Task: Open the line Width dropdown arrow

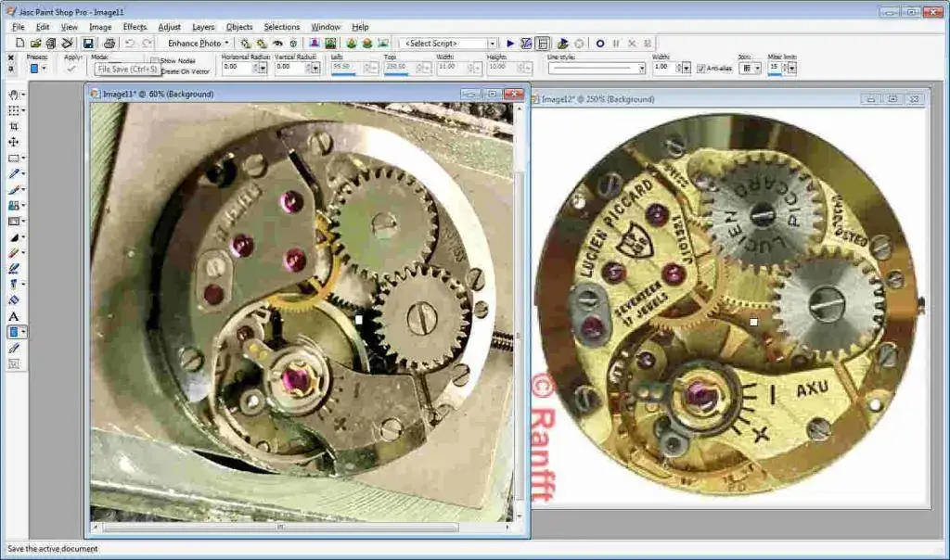Action: [687, 69]
